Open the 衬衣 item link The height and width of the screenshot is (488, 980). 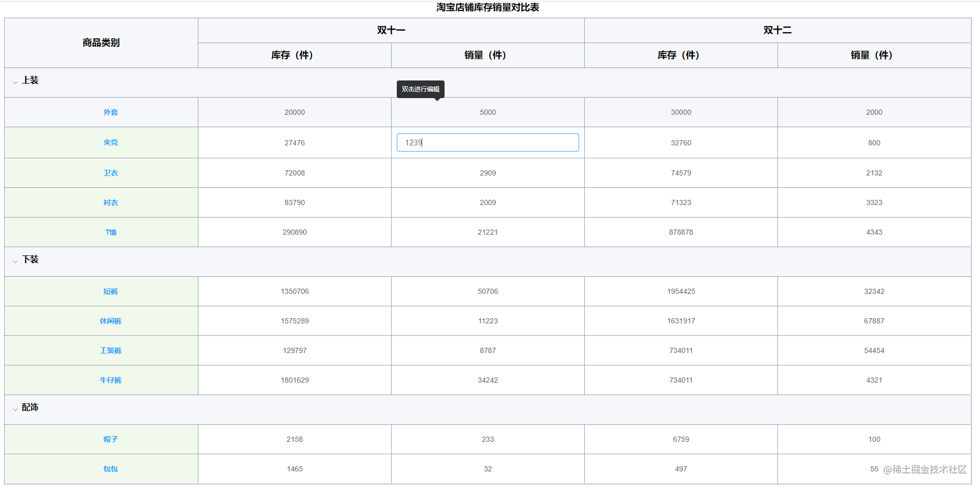point(111,202)
